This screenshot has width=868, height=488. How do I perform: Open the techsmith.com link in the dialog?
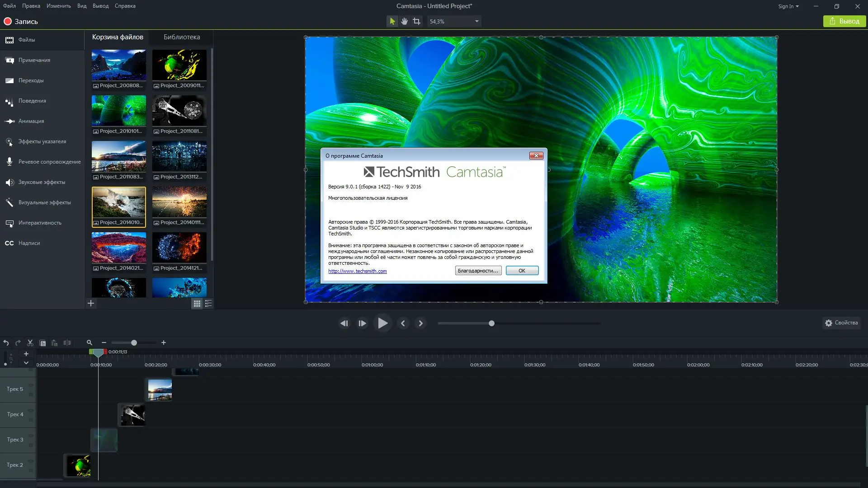coord(357,271)
